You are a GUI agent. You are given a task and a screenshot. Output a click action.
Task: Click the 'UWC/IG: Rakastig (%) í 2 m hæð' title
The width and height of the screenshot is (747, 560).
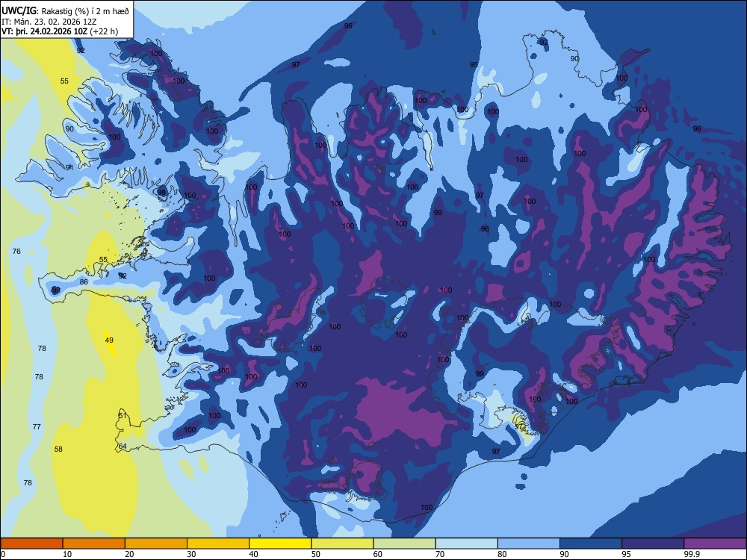[65, 11]
